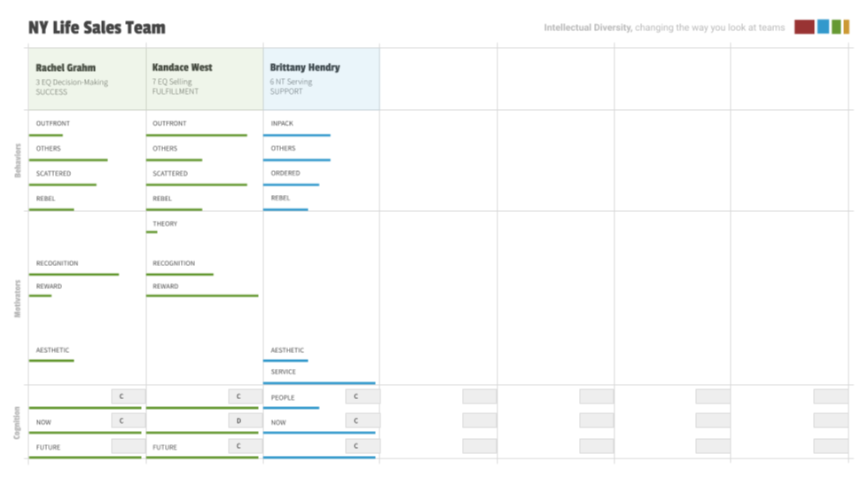868x478 pixels.
Task: Select Rachel Grahm's profile card
Action: [x=87, y=79]
